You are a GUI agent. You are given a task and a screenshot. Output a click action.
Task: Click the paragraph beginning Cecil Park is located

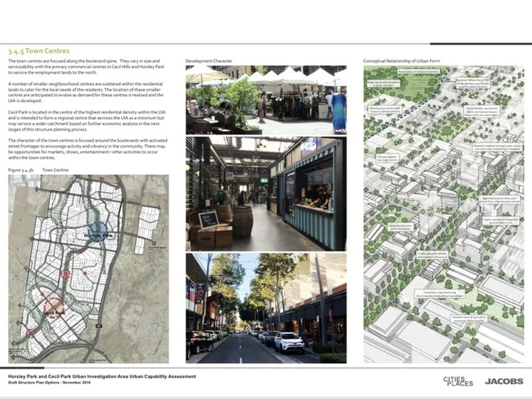(87, 120)
